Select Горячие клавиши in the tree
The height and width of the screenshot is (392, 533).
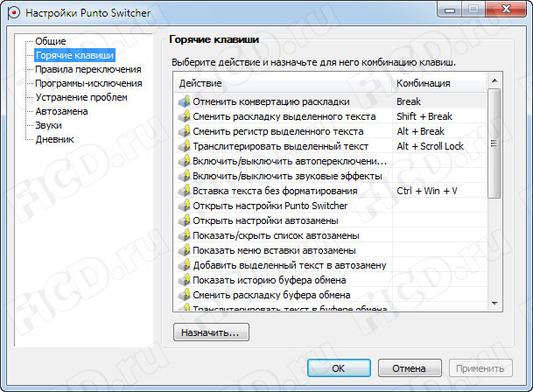point(74,55)
